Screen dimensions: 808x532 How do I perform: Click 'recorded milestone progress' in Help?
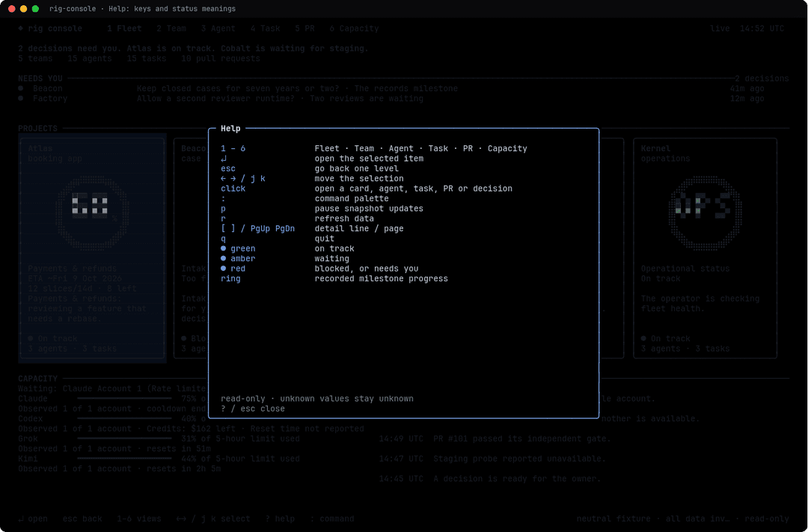tap(382, 279)
